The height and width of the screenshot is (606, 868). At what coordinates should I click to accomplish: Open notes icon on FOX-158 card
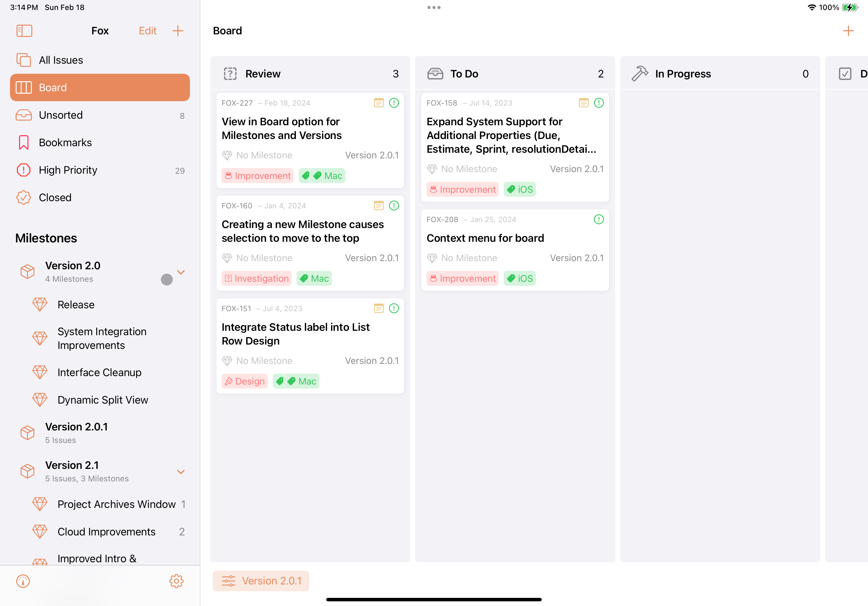[583, 103]
